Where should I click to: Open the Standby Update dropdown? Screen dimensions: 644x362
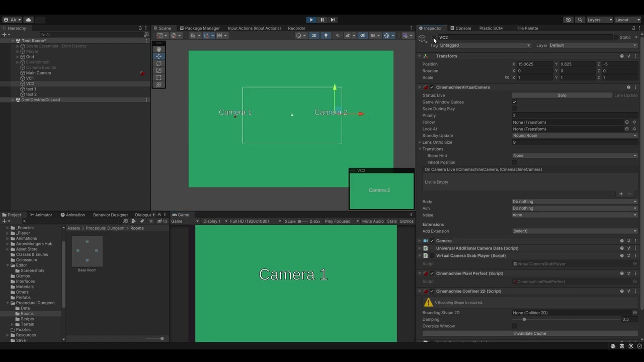574,135
